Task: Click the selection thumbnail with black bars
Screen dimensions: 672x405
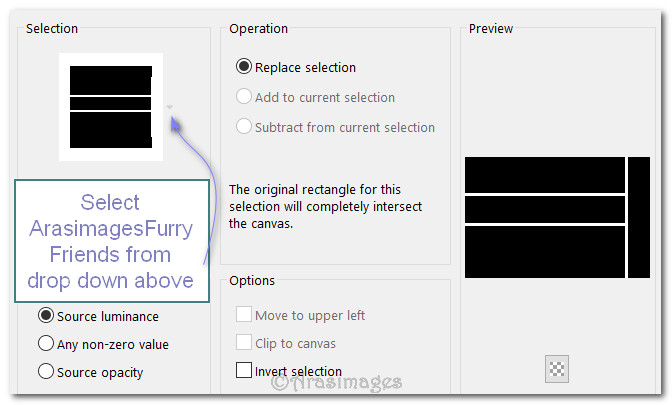Action: coord(110,105)
